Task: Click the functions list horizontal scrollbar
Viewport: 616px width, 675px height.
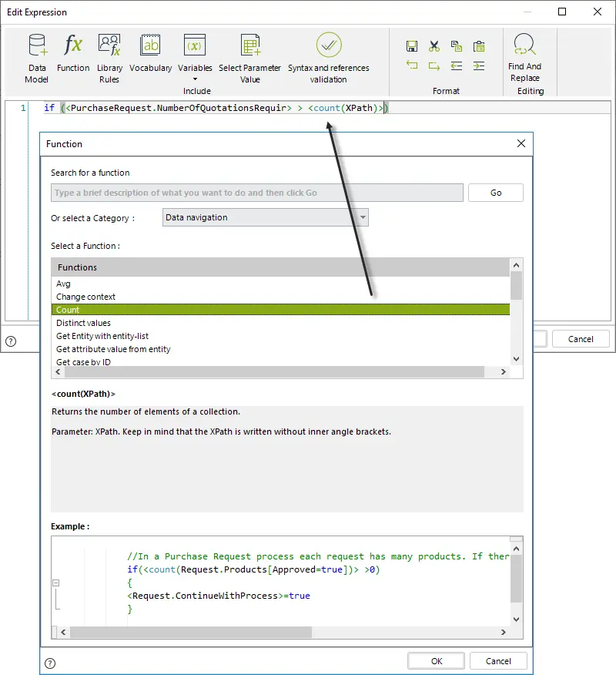Action: tap(280, 372)
